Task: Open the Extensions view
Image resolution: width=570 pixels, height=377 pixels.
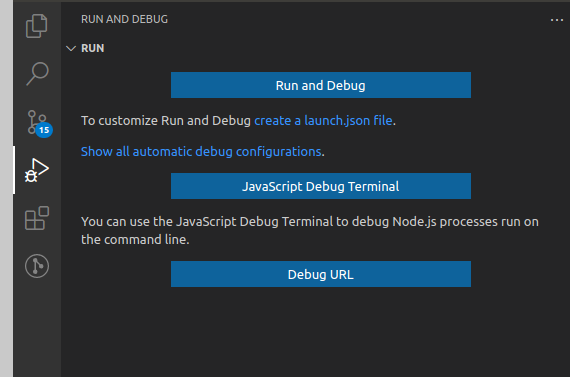Action: tap(37, 218)
